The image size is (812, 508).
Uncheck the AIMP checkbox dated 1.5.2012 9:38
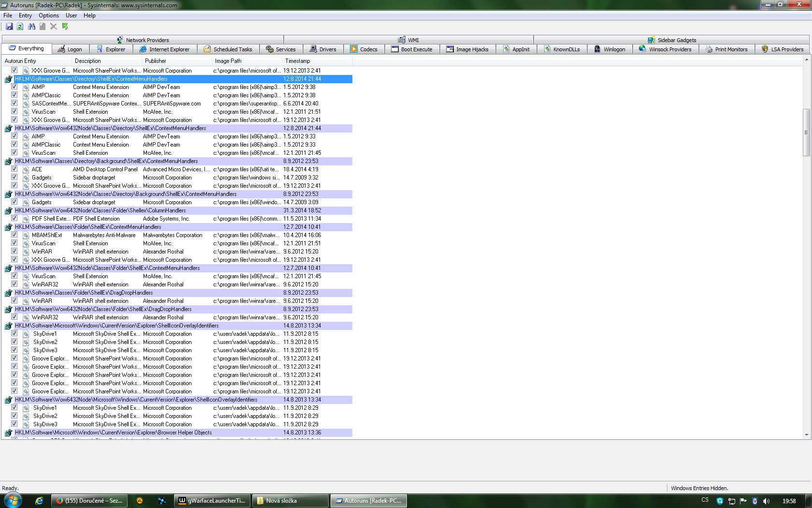[14, 87]
